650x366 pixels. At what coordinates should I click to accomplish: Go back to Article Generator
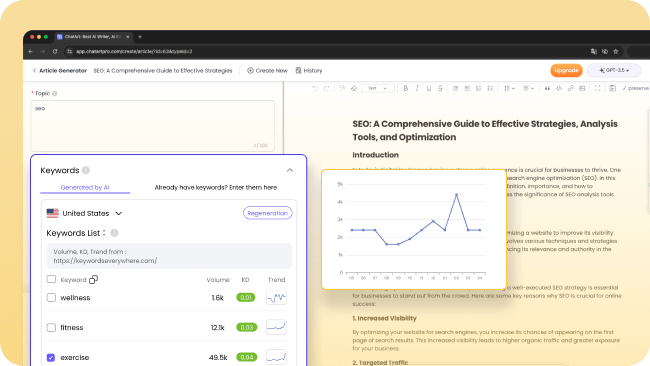pos(59,70)
